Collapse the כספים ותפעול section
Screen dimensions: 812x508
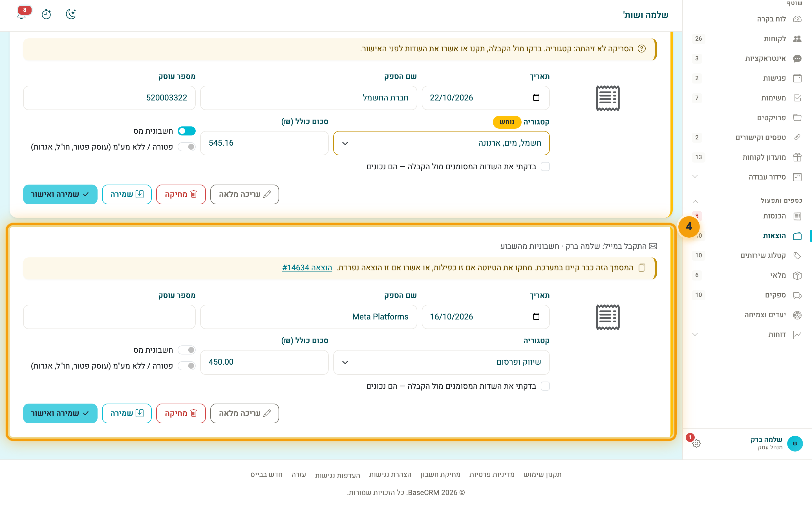point(695,202)
